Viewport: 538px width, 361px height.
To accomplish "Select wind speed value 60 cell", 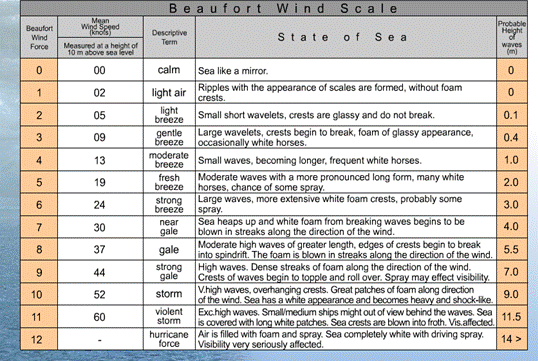I will [100, 317].
